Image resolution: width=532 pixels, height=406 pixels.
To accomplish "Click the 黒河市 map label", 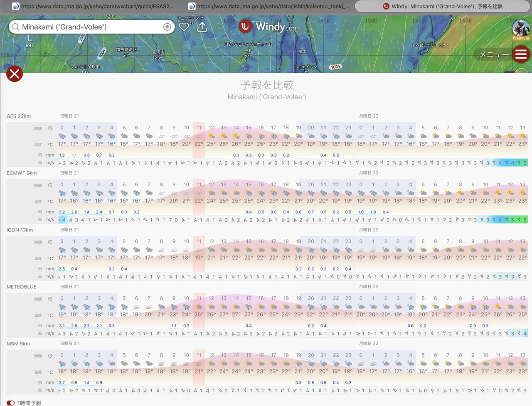I will pos(158,52).
